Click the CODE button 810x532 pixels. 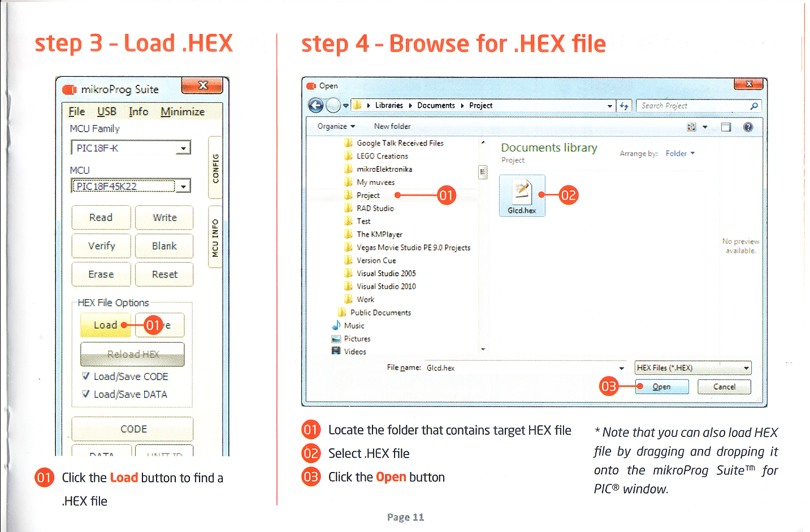tap(132, 429)
